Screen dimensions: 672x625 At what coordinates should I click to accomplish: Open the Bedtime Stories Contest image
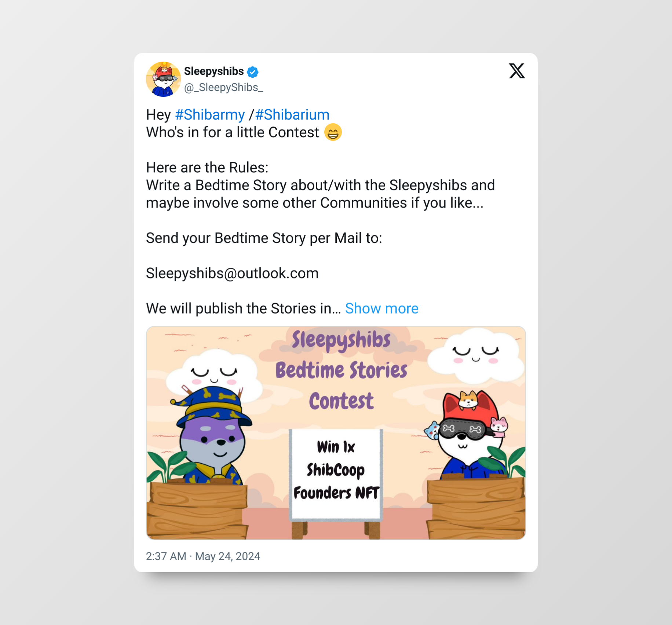(x=336, y=433)
